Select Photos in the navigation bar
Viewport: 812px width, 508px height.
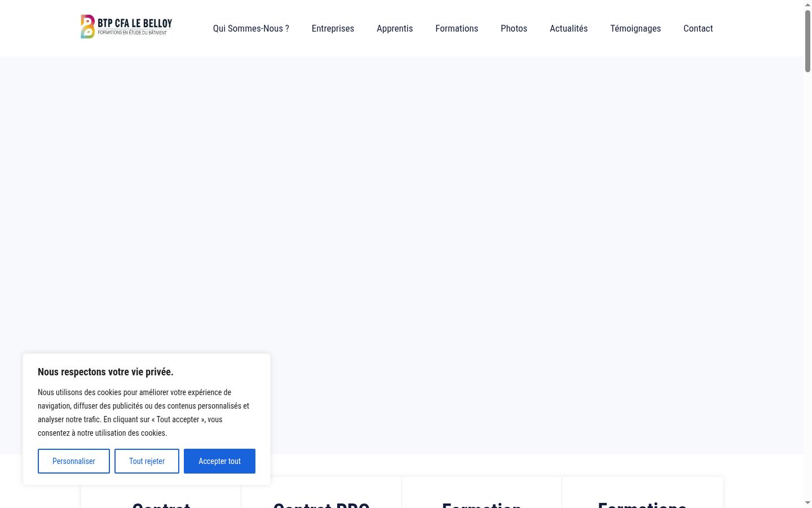pos(514,28)
